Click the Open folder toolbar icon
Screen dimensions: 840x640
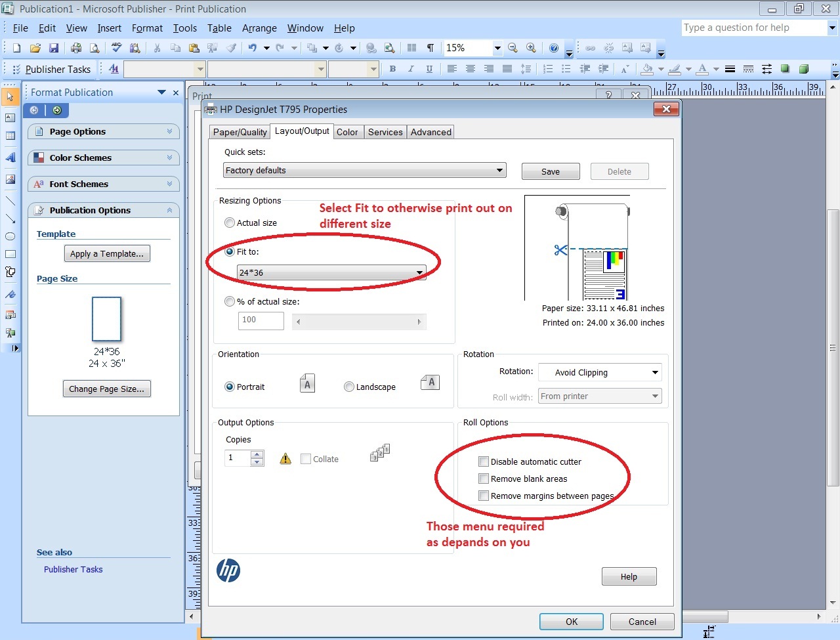click(35, 48)
